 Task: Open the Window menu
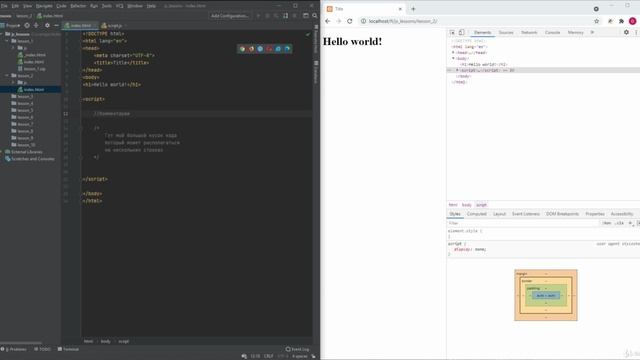(x=135, y=6)
